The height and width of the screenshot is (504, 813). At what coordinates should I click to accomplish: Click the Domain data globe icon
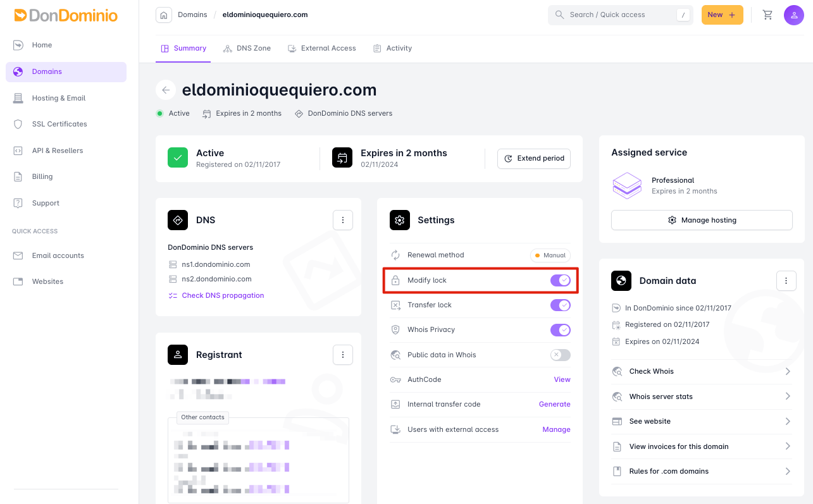click(621, 281)
